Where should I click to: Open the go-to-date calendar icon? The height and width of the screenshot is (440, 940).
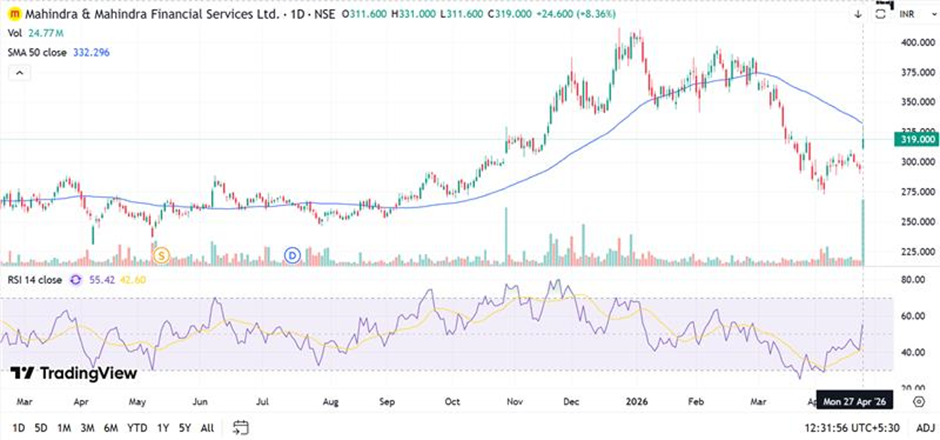(240, 428)
